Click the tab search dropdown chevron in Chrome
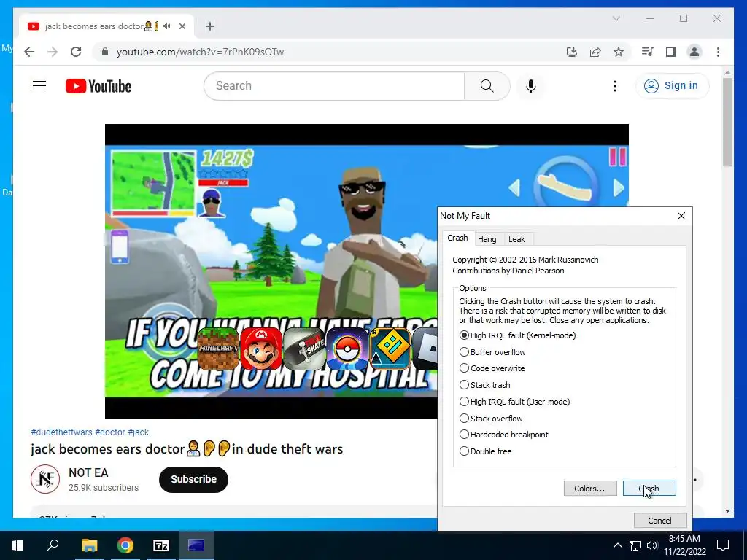The height and width of the screenshot is (560, 747). pyautogui.click(x=616, y=18)
